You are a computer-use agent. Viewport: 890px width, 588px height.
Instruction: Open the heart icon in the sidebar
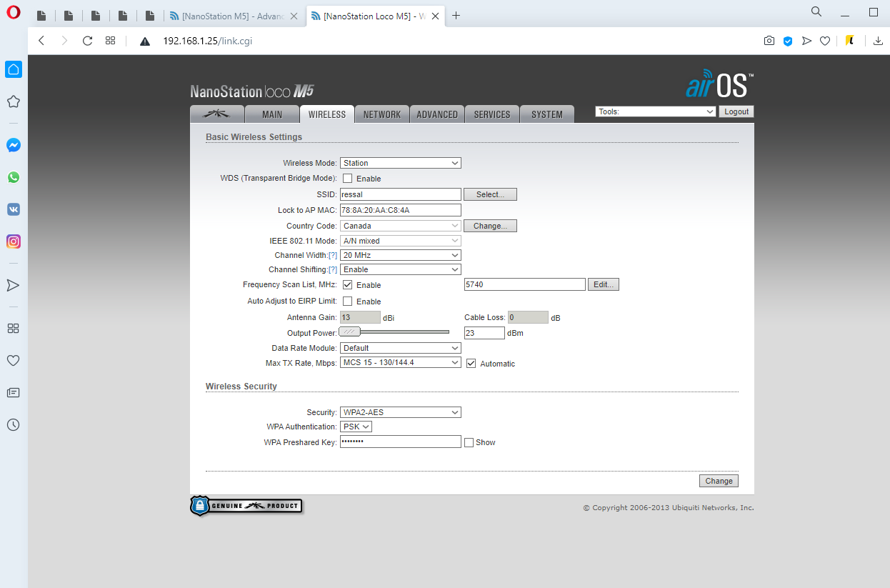tap(13, 361)
